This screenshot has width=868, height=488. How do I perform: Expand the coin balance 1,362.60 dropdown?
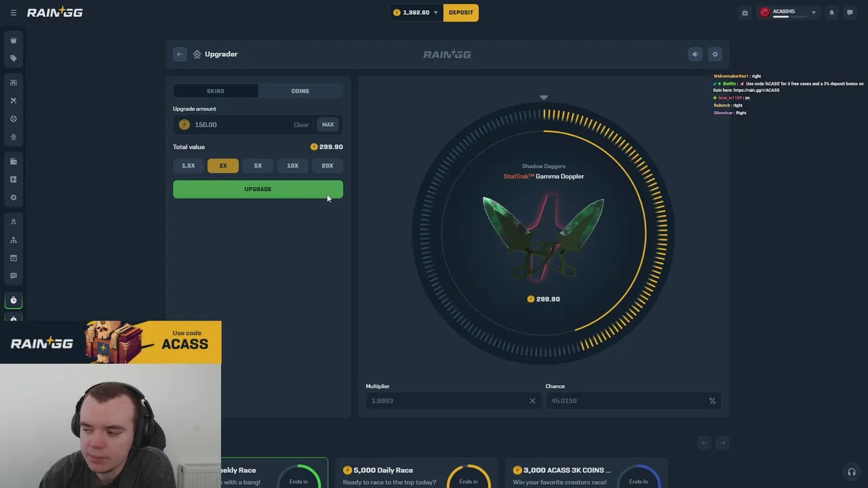pyautogui.click(x=416, y=12)
